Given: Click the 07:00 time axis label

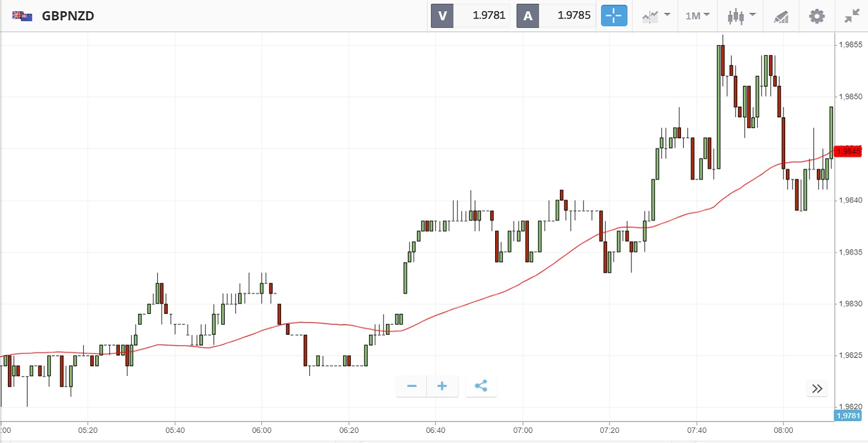Looking at the screenshot, I should (523, 431).
